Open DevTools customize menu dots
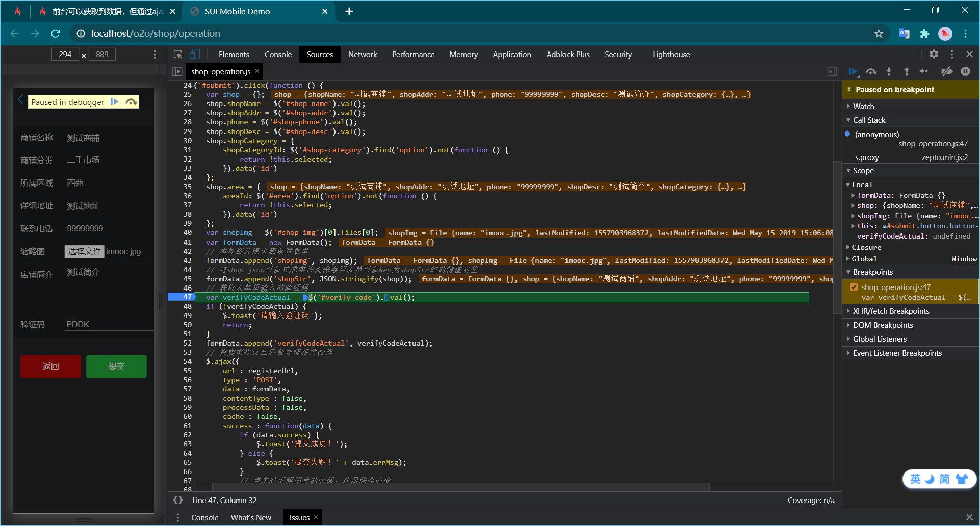Screen dimensions: 980x526 tap(951, 54)
